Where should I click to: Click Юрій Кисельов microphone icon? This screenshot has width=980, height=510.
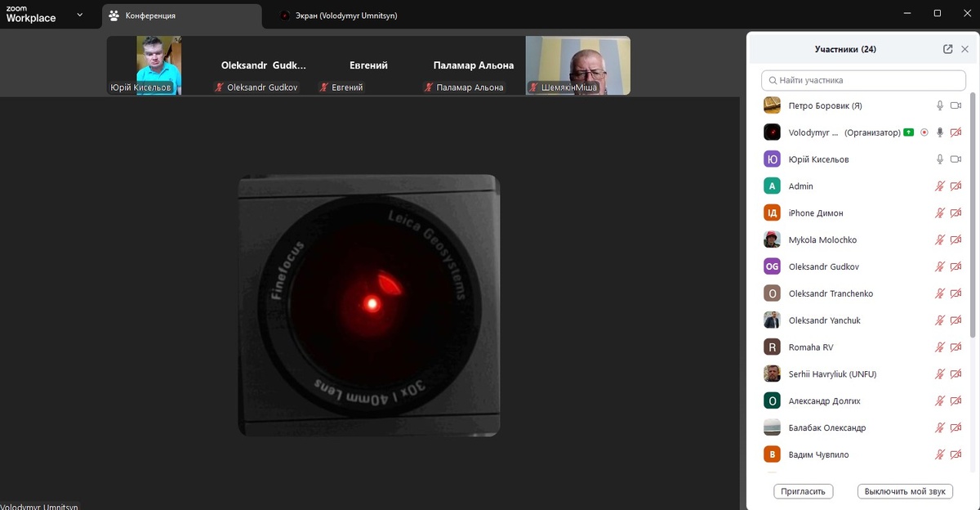(x=940, y=159)
